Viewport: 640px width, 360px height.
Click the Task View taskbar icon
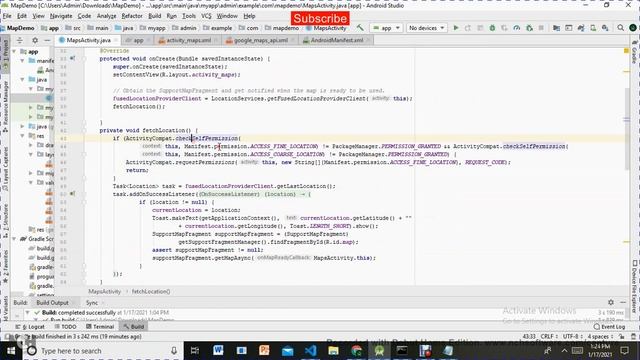click(x=195, y=350)
